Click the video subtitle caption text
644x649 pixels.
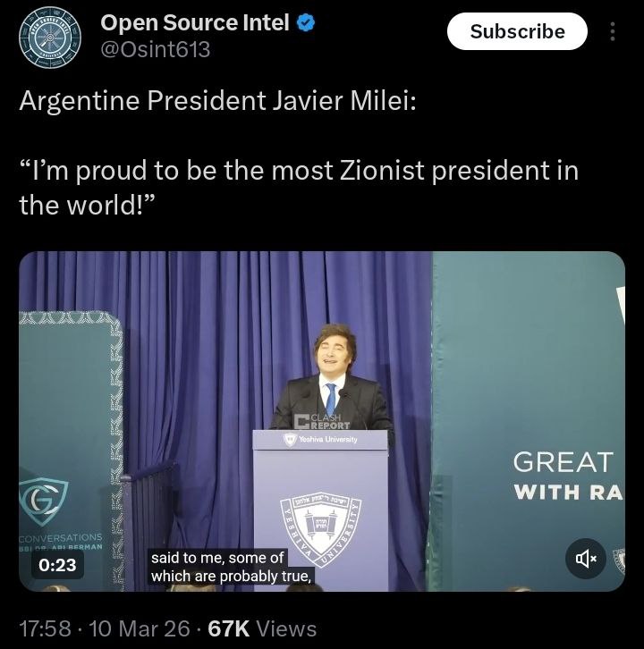(x=231, y=567)
